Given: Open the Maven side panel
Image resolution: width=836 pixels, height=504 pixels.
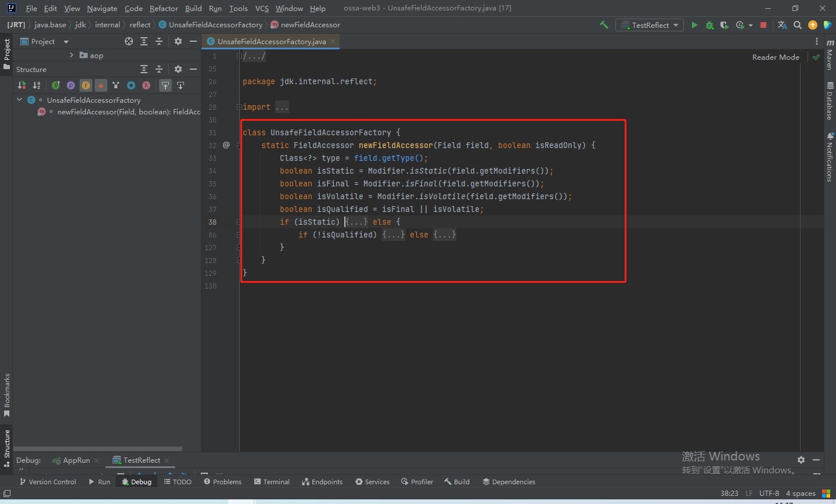Looking at the screenshot, I should [x=830, y=55].
